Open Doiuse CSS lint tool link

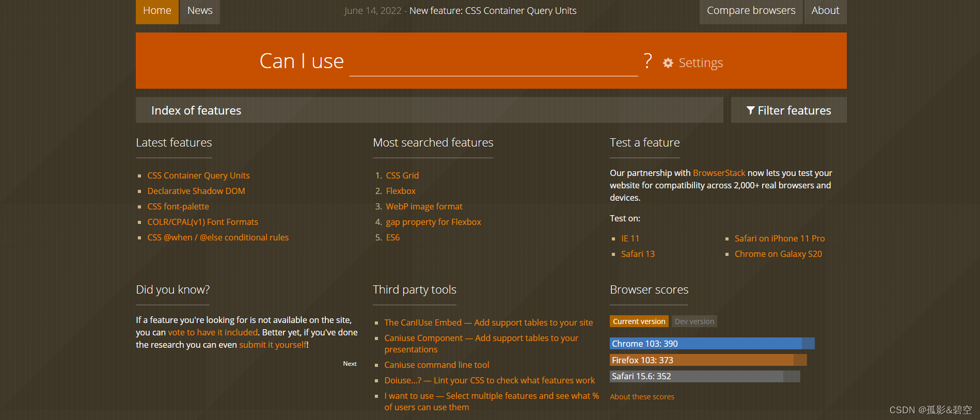(x=489, y=380)
